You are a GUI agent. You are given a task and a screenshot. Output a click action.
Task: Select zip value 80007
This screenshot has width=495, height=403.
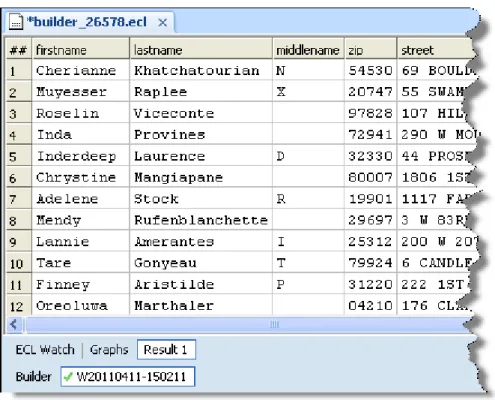click(371, 177)
